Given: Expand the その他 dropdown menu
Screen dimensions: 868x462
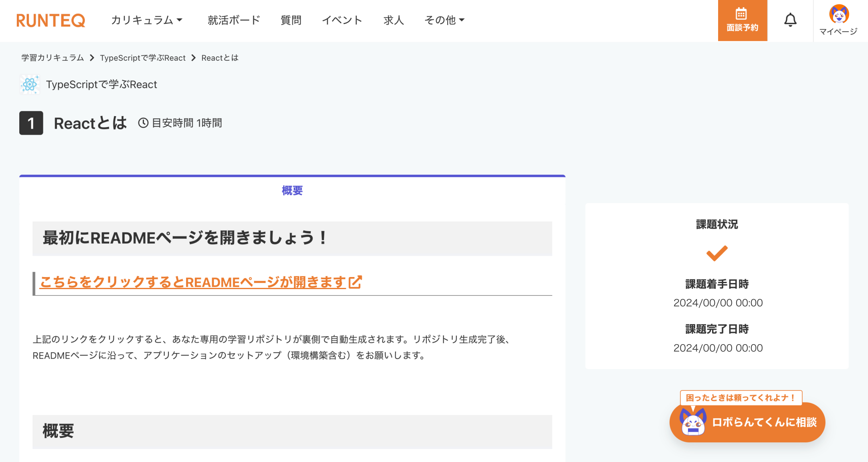Looking at the screenshot, I should (x=444, y=20).
